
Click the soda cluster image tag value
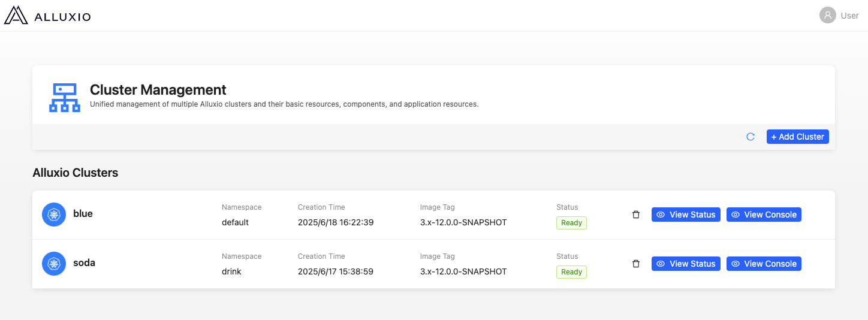coord(463,271)
